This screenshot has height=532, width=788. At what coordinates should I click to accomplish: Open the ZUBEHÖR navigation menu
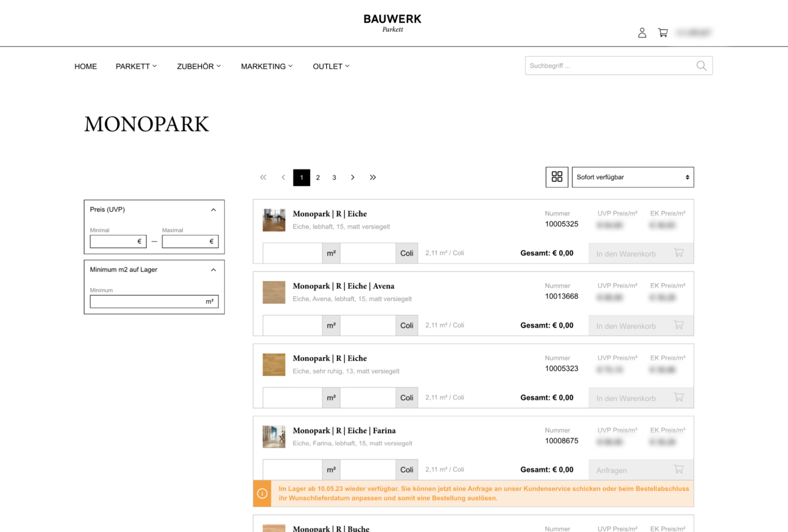coord(199,66)
